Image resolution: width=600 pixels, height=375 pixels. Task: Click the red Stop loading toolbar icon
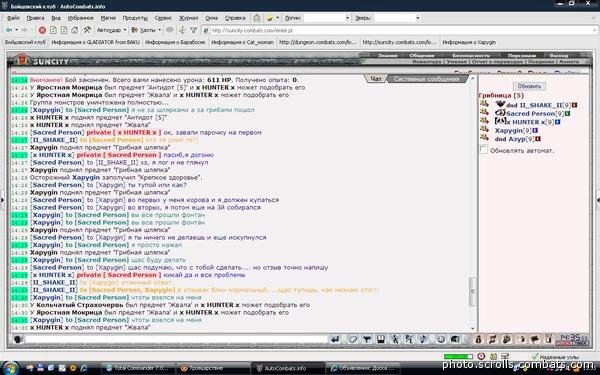pyautogui.click(x=42, y=30)
